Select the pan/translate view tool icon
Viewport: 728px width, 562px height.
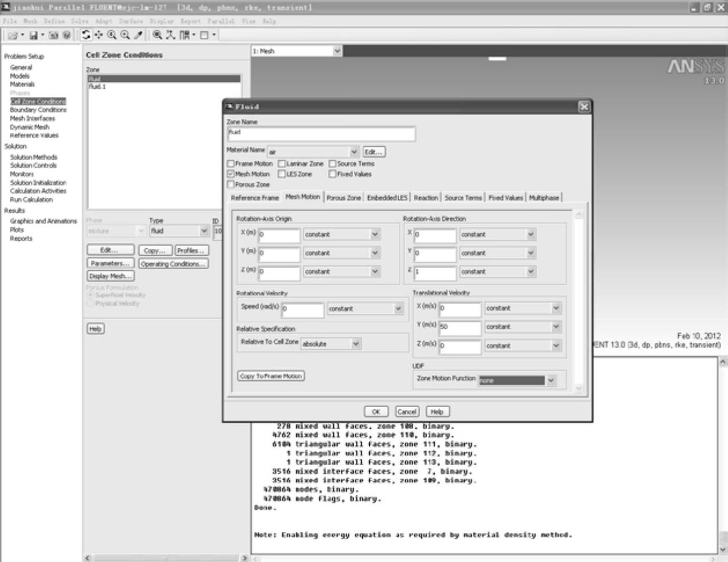coord(99,35)
